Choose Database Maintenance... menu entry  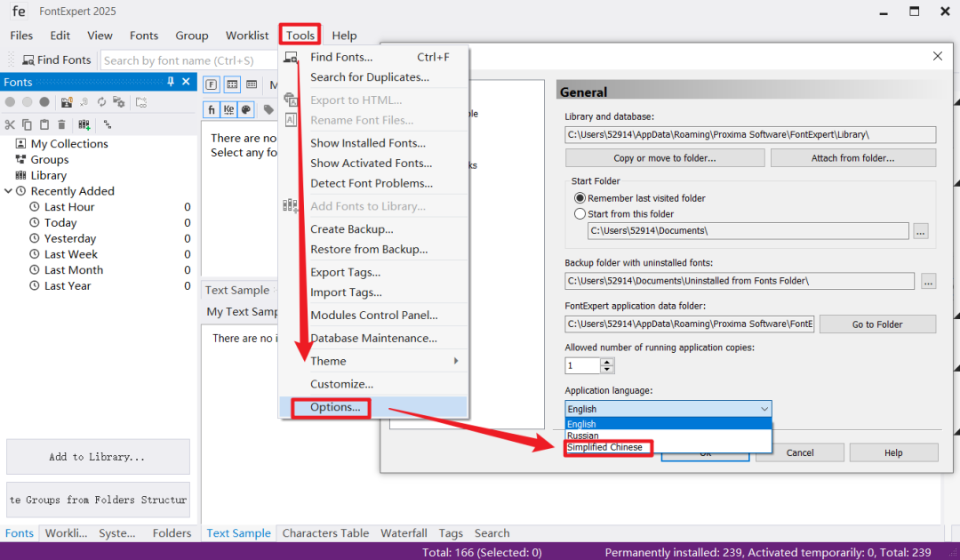[373, 338]
